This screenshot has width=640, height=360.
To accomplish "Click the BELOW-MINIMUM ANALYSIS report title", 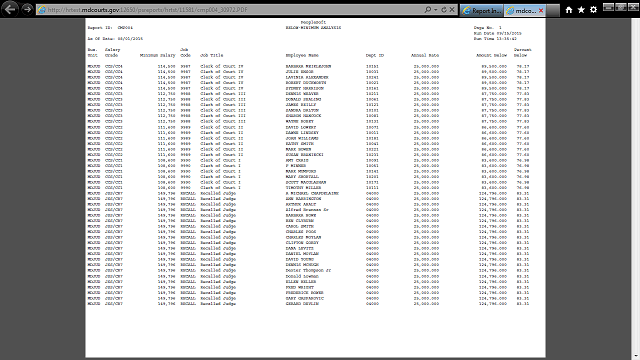I will pyautogui.click(x=313, y=28).
